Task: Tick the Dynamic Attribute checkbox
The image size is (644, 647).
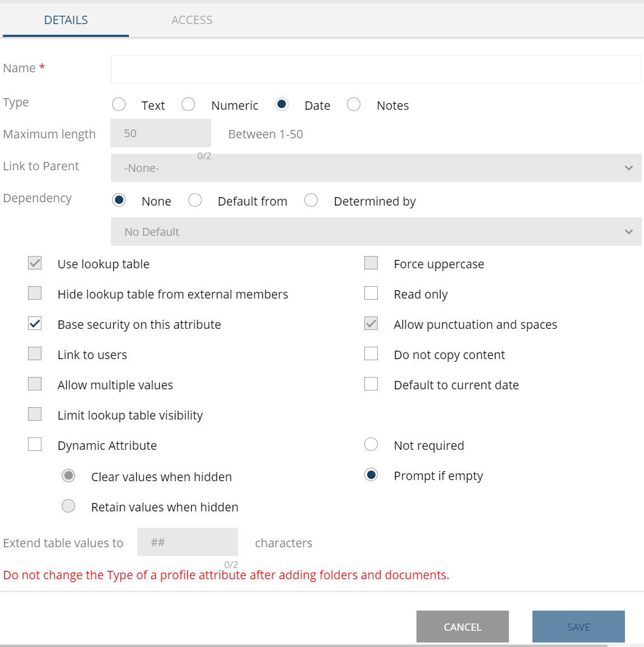Action: click(35, 445)
